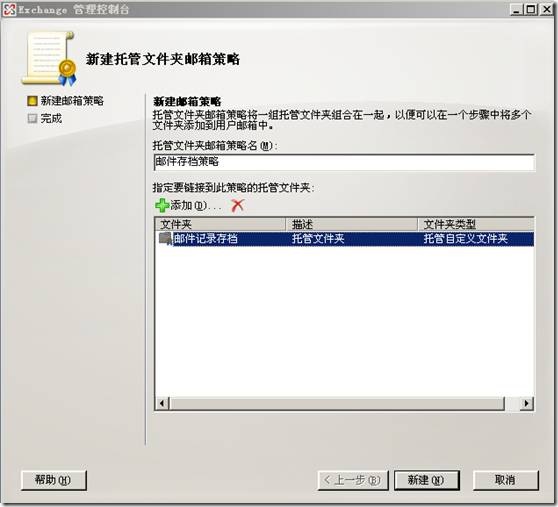Select the 完成 step label
The height and width of the screenshot is (507, 558).
pos(51,118)
